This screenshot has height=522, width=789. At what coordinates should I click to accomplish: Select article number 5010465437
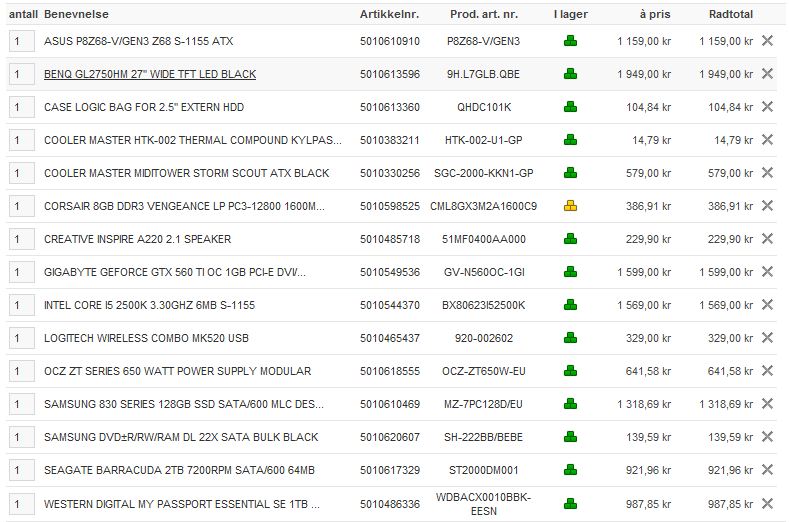point(390,338)
